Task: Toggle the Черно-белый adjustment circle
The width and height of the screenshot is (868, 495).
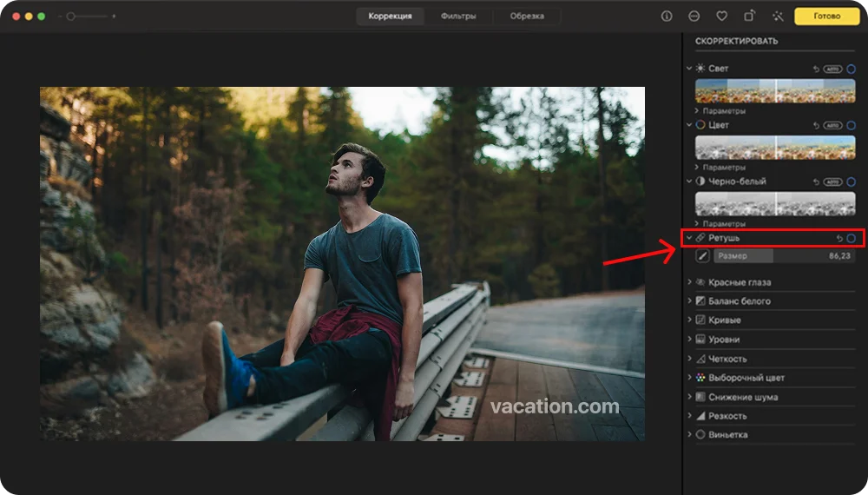Action: tap(851, 182)
